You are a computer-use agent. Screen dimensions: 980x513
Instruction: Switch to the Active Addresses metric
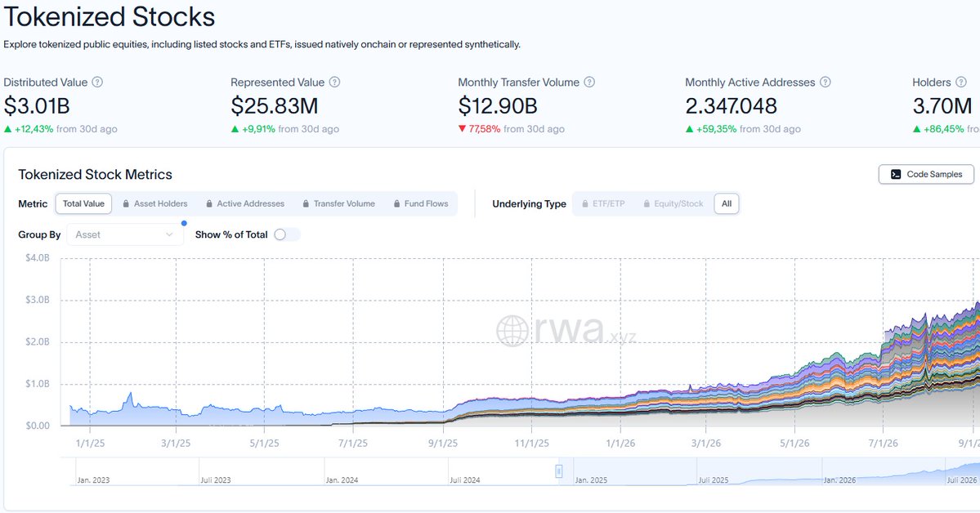(245, 203)
